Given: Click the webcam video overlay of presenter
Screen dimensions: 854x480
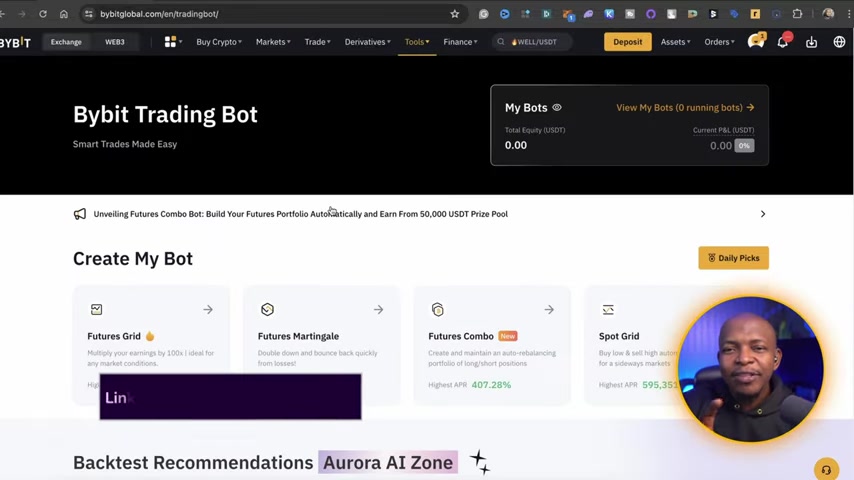Looking at the screenshot, I should tap(751, 369).
